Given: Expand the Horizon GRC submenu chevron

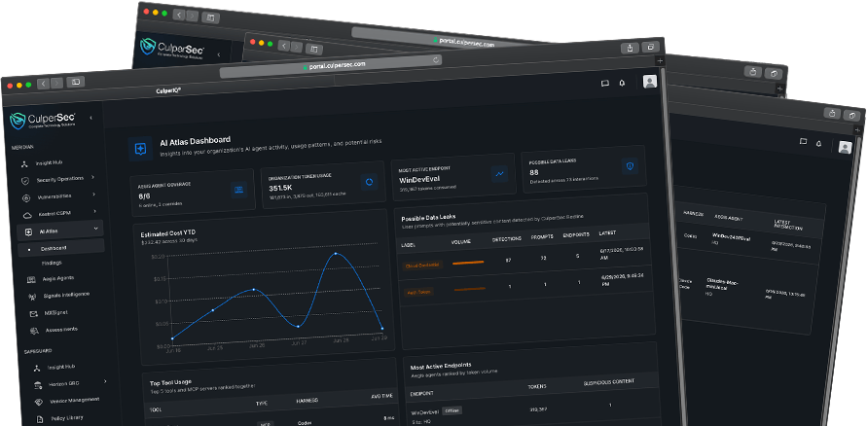Looking at the screenshot, I should [x=105, y=381].
